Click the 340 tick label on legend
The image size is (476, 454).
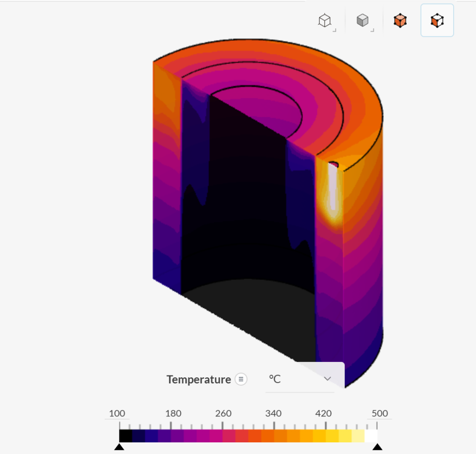(x=273, y=414)
